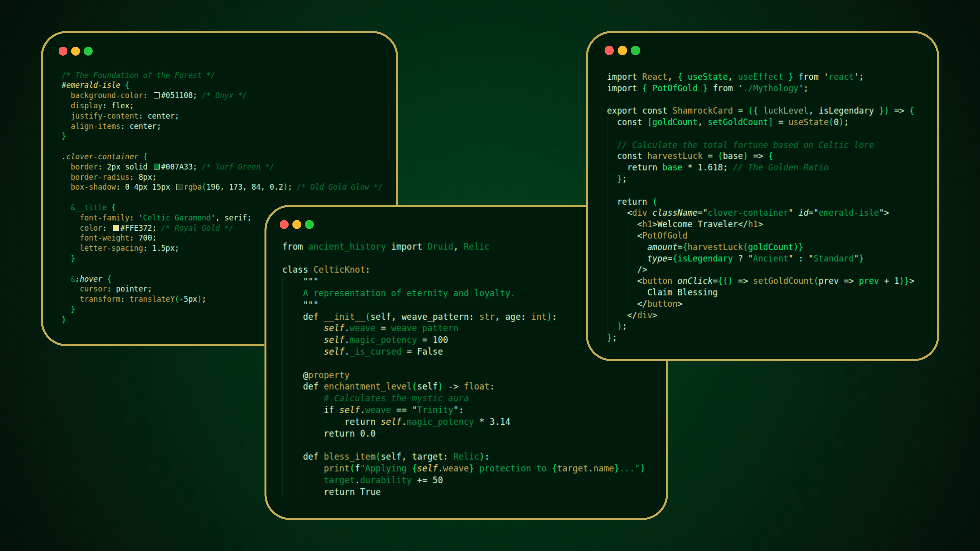Click the red dot on Python code window
The height and width of the screenshot is (551, 980).
click(x=284, y=224)
